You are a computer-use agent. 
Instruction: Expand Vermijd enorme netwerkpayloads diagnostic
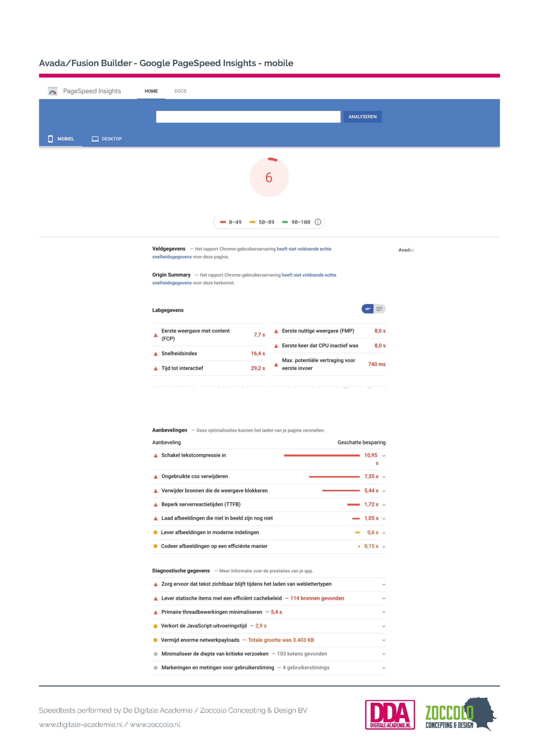(x=384, y=640)
